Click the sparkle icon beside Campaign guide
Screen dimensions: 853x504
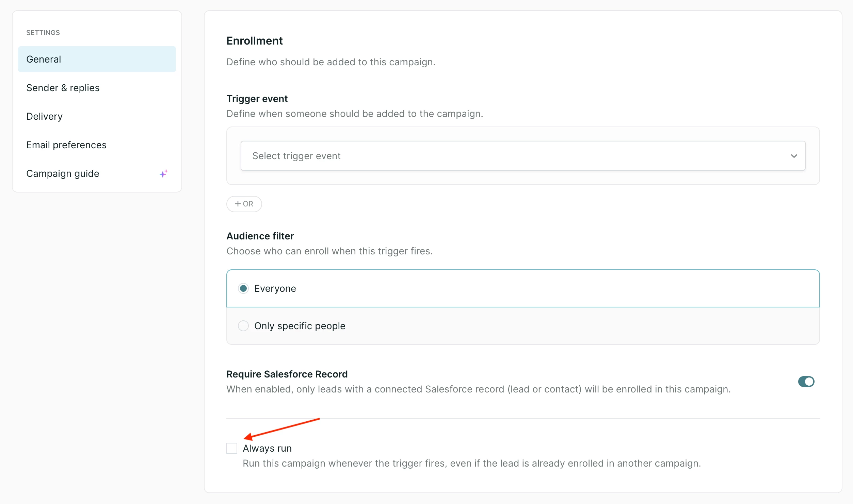click(164, 173)
